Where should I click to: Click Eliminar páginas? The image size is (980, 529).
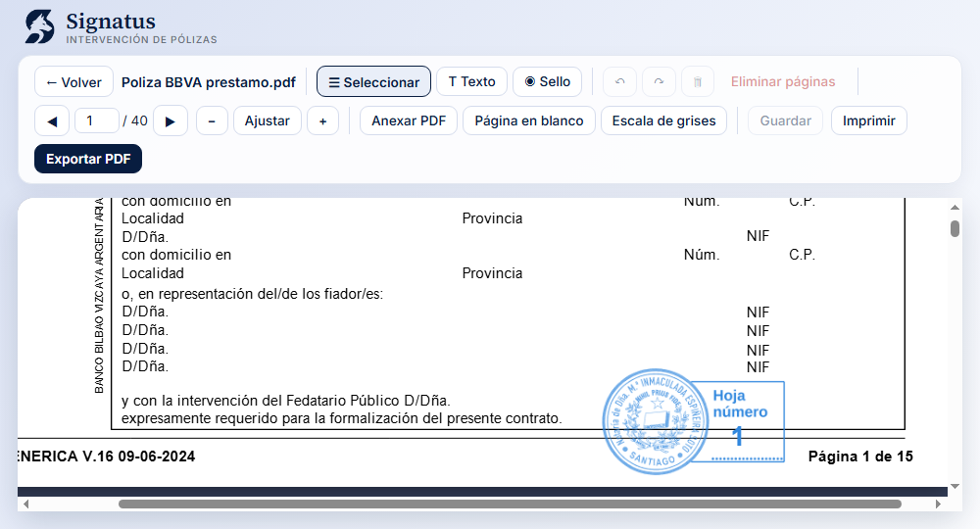(x=783, y=82)
